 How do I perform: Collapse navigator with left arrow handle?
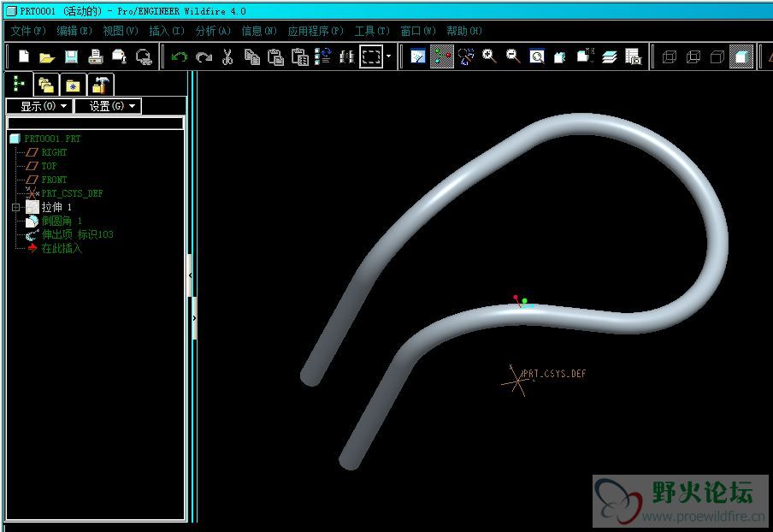[x=191, y=275]
